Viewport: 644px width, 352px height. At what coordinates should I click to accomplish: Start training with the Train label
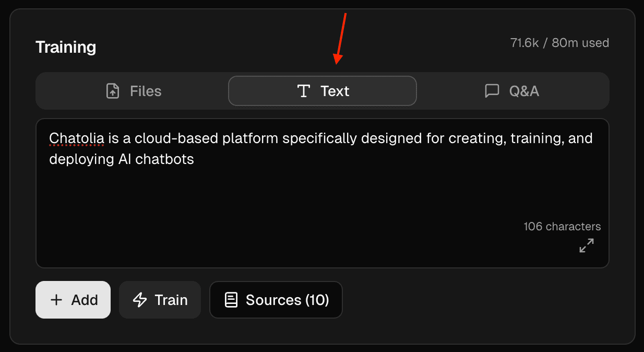coord(171,300)
